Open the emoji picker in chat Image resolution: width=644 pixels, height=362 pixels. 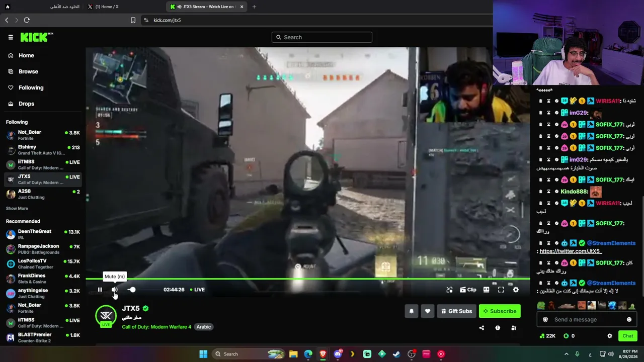[629, 320]
